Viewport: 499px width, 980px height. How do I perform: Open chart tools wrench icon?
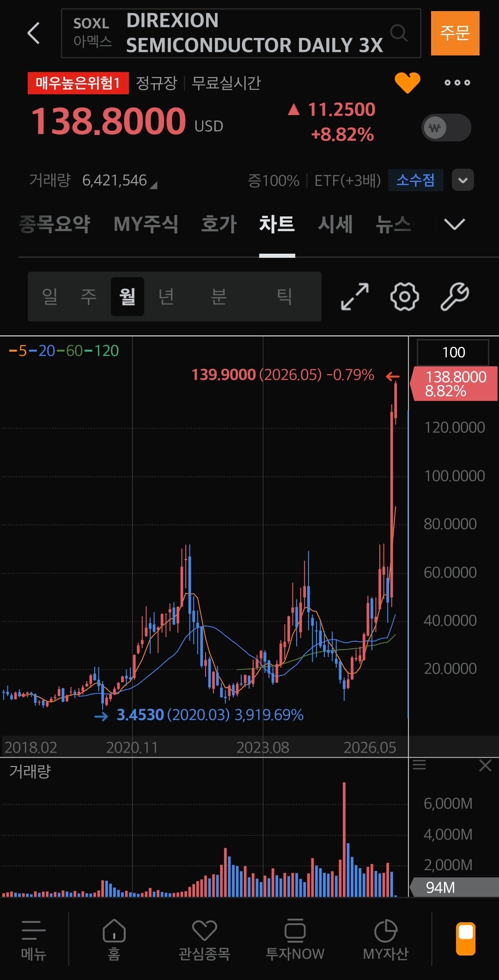(x=455, y=296)
